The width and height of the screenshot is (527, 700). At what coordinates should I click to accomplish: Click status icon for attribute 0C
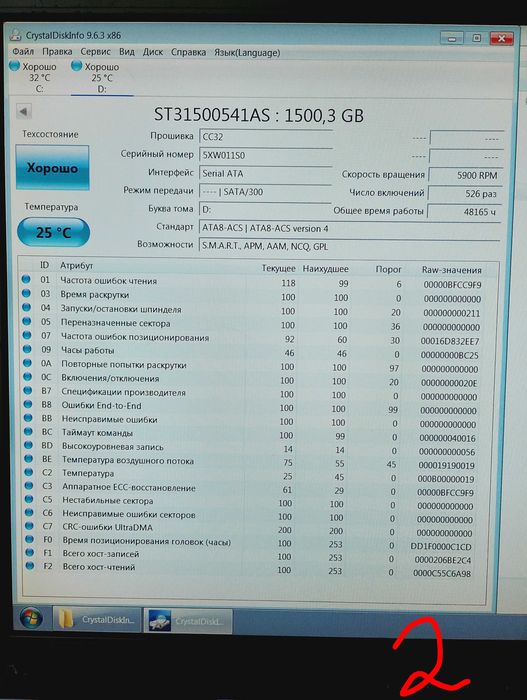[28, 376]
